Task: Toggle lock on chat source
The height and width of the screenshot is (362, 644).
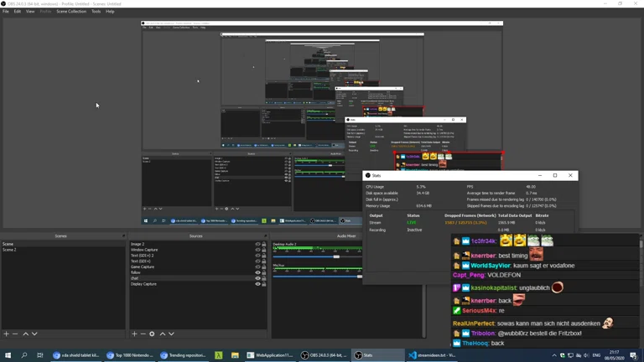Action: point(264,278)
